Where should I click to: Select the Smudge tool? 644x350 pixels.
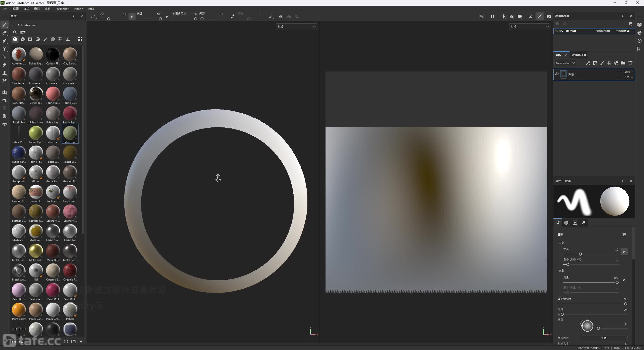coord(4,65)
